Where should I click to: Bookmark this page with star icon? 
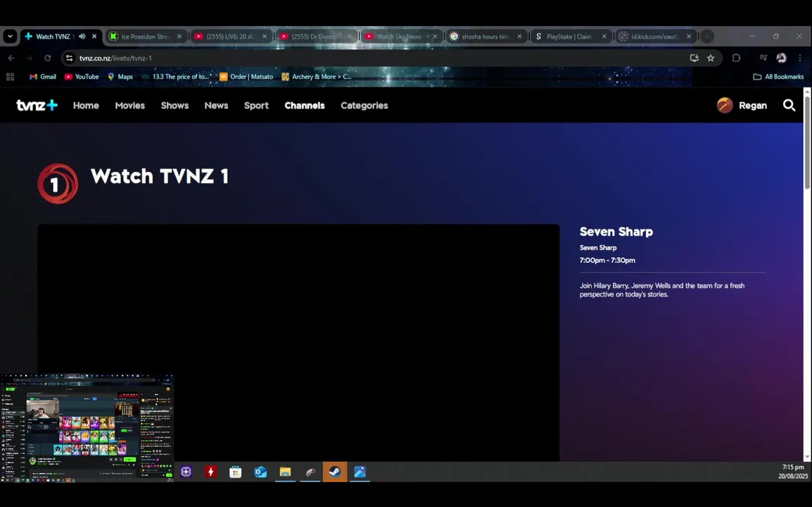click(x=711, y=58)
